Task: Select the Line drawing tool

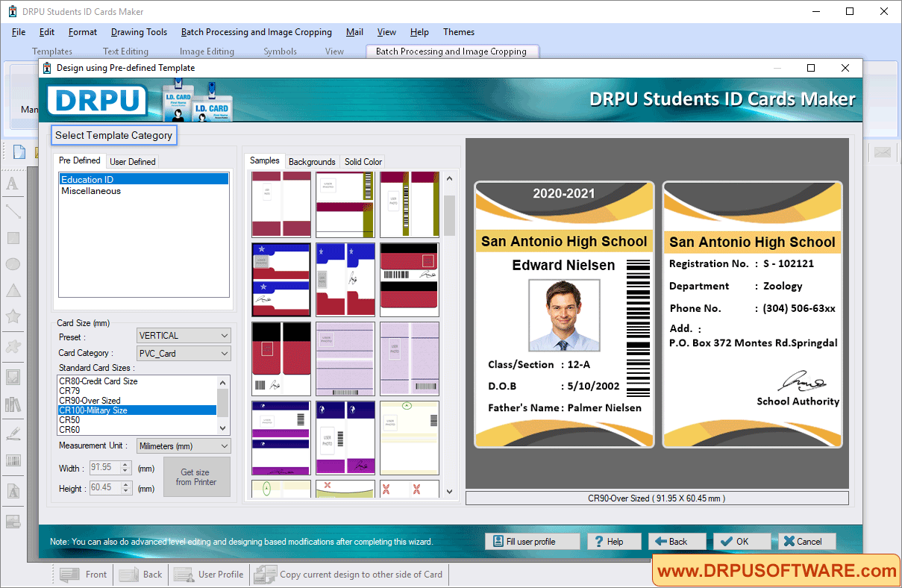Action: (13, 211)
